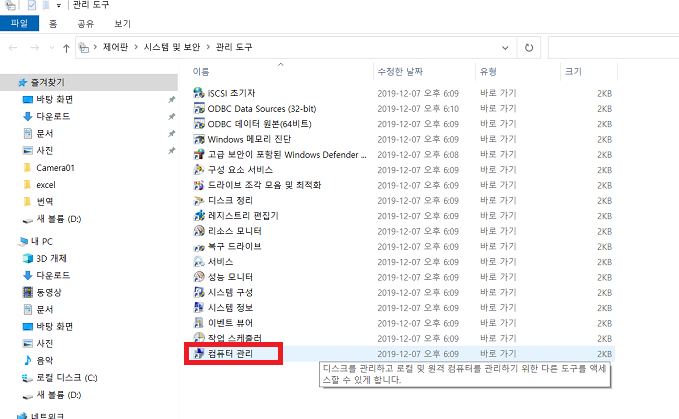Click the address bar location icon
The width and height of the screenshot is (679, 419).
(84, 48)
